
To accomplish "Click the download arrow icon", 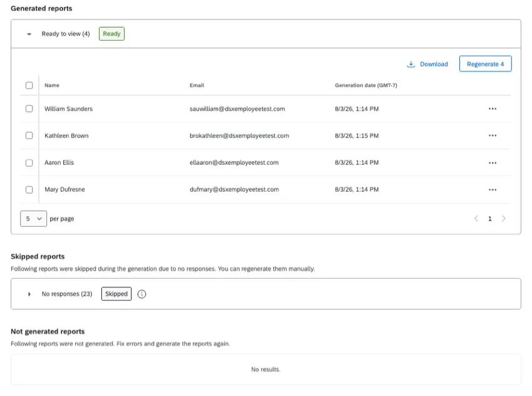I will [x=411, y=64].
